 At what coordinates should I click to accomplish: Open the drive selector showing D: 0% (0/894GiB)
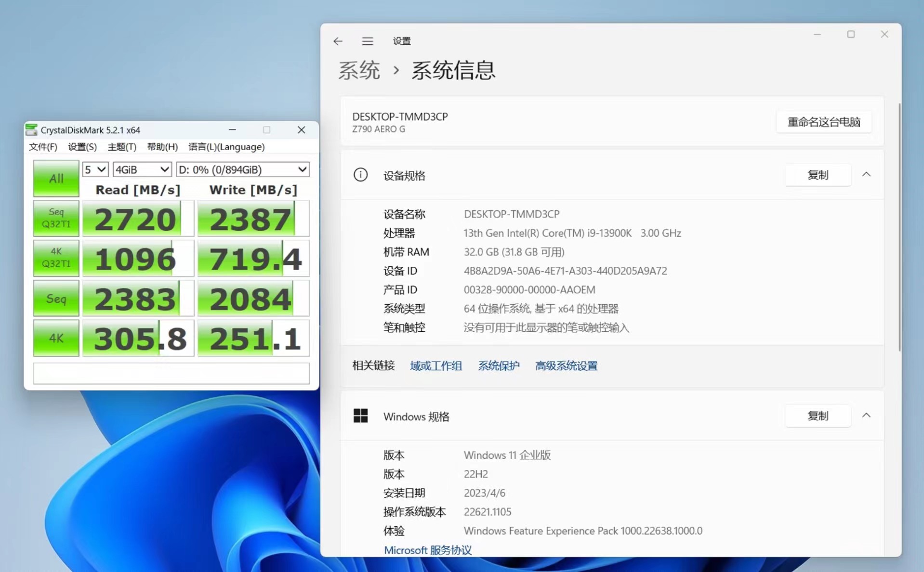click(243, 169)
